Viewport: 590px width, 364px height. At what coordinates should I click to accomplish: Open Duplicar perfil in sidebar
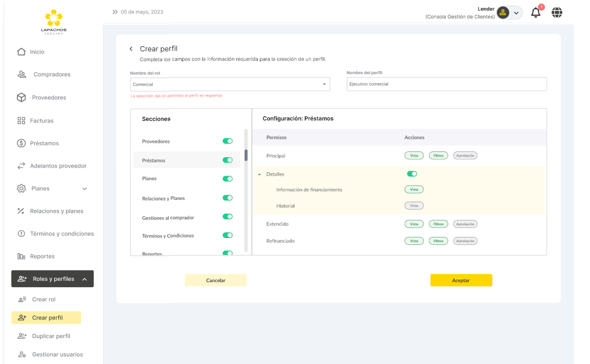51,336
